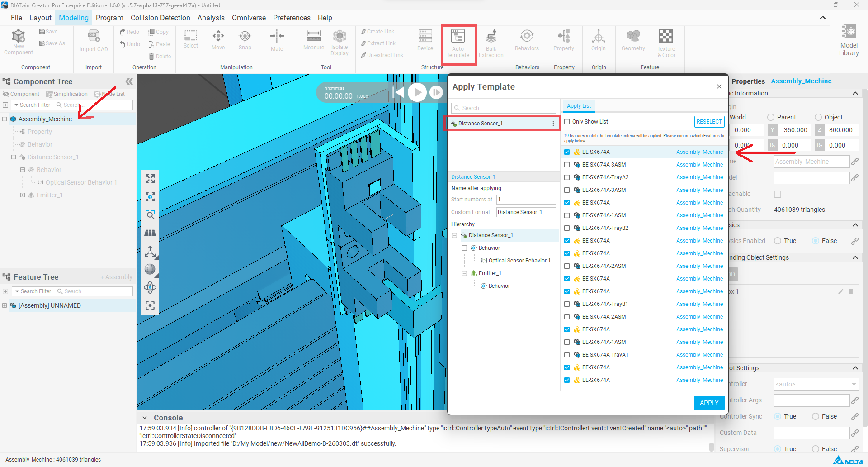This screenshot has height=467, width=868.
Task: Click the grid floor viewport icon
Action: tap(150, 233)
